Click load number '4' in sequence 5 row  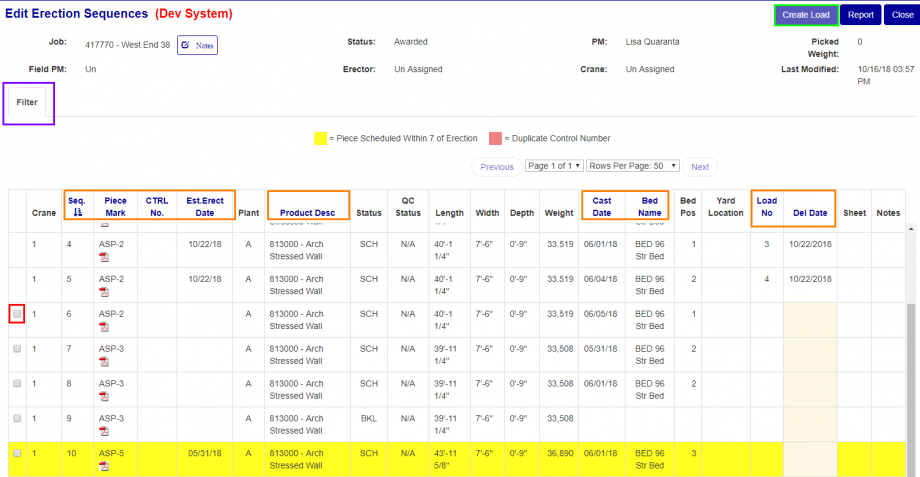click(x=766, y=279)
